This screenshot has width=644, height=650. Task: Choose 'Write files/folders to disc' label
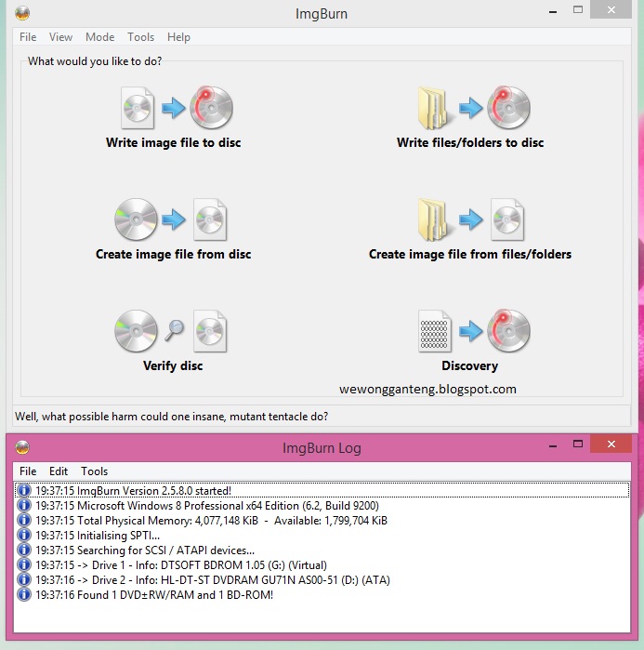[470, 142]
